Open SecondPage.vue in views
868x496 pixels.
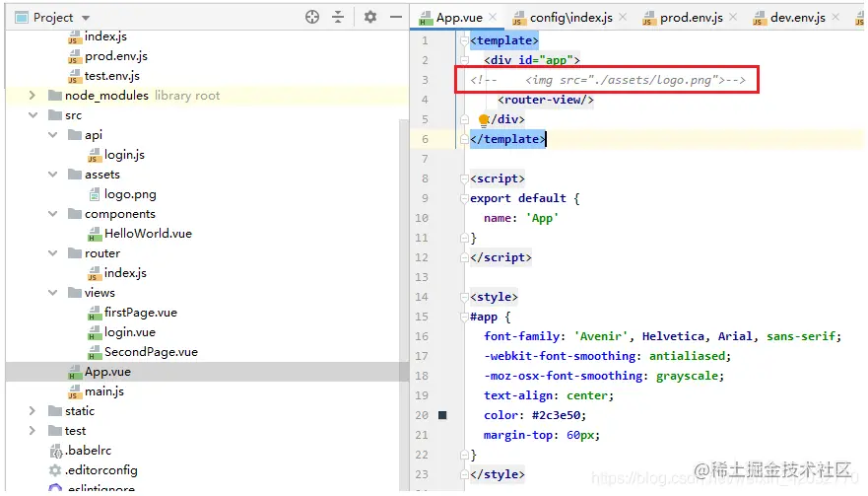tap(151, 352)
